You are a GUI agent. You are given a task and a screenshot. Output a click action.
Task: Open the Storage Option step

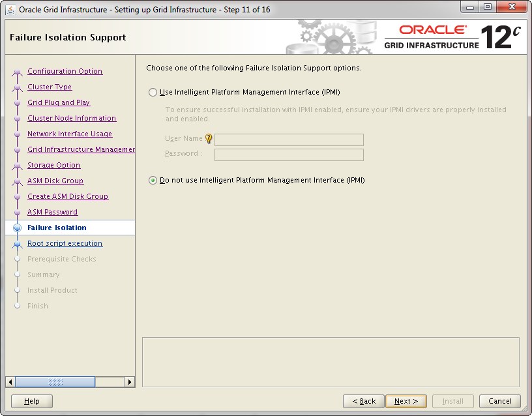(53, 165)
